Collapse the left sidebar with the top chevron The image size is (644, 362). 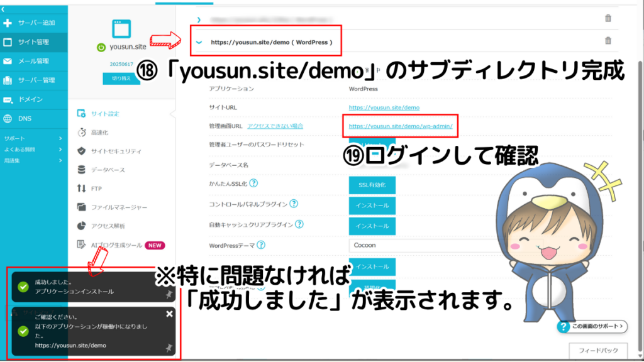coord(3,9)
